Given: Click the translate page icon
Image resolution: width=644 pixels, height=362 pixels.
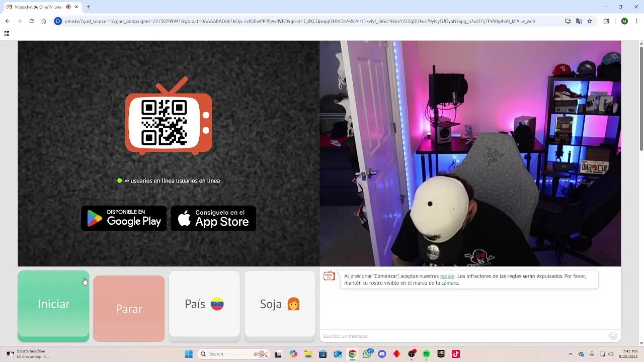Looking at the screenshot, I should tap(579, 21).
